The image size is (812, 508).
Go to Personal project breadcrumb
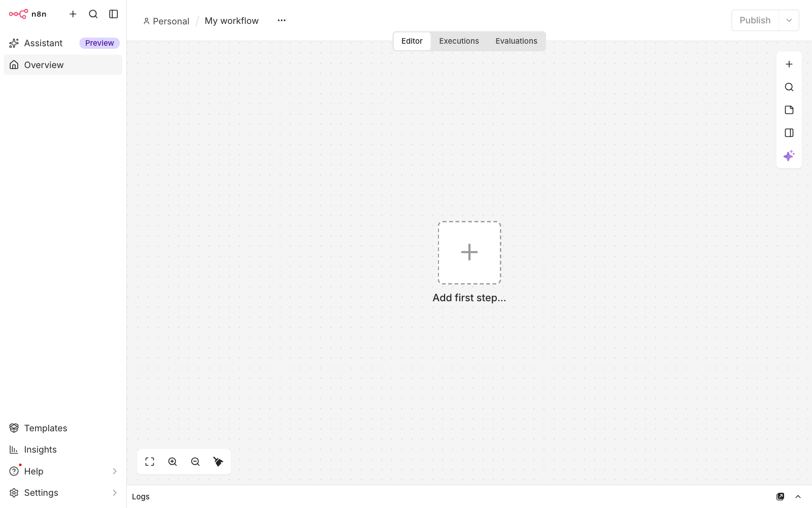tap(166, 21)
